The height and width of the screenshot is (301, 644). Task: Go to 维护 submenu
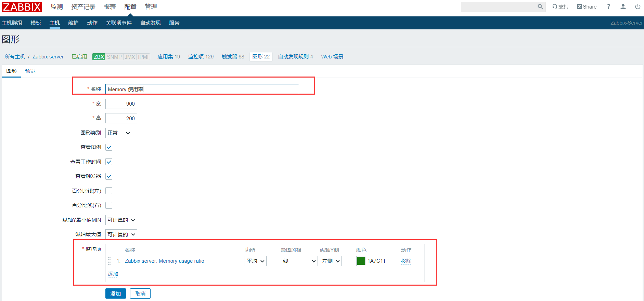pos(74,23)
